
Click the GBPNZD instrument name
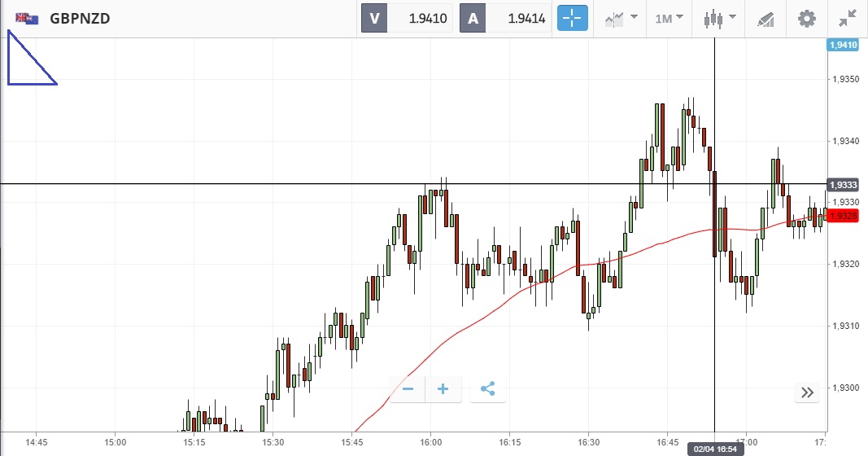[80, 18]
